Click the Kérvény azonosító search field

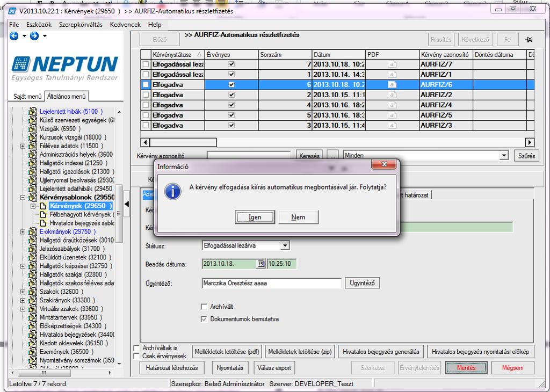point(249,155)
